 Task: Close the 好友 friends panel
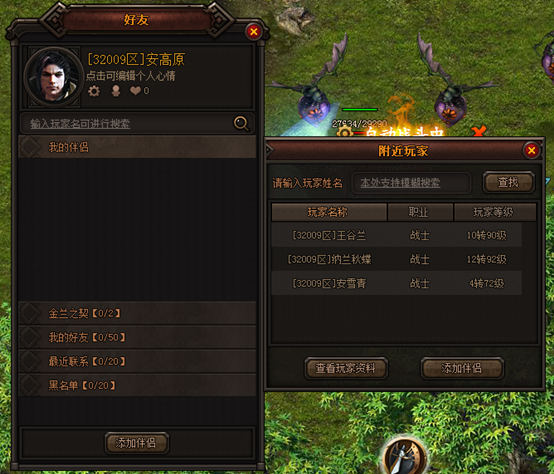coord(253,32)
